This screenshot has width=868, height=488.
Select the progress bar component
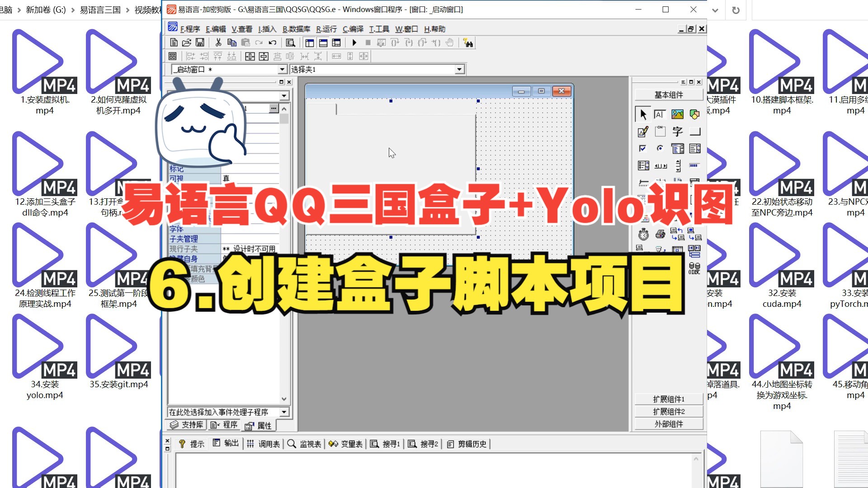(x=695, y=165)
